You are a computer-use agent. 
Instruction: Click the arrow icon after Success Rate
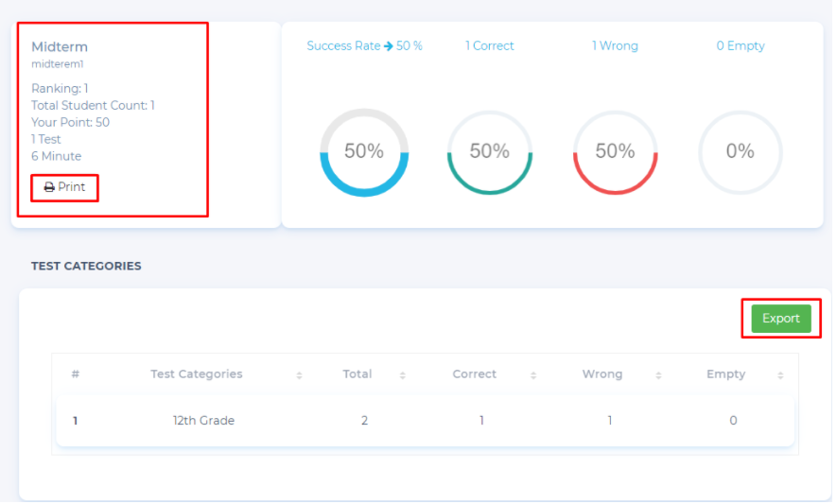pos(388,46)
